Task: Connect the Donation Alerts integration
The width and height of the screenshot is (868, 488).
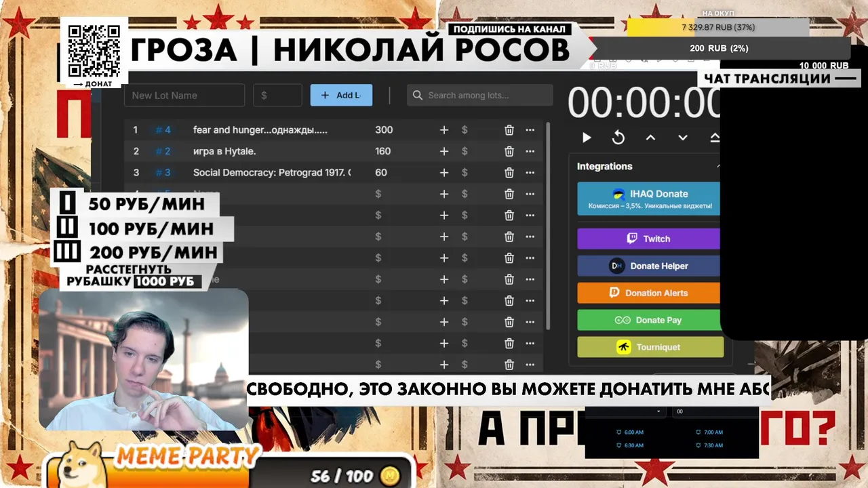Action: [x=649, y=293]
